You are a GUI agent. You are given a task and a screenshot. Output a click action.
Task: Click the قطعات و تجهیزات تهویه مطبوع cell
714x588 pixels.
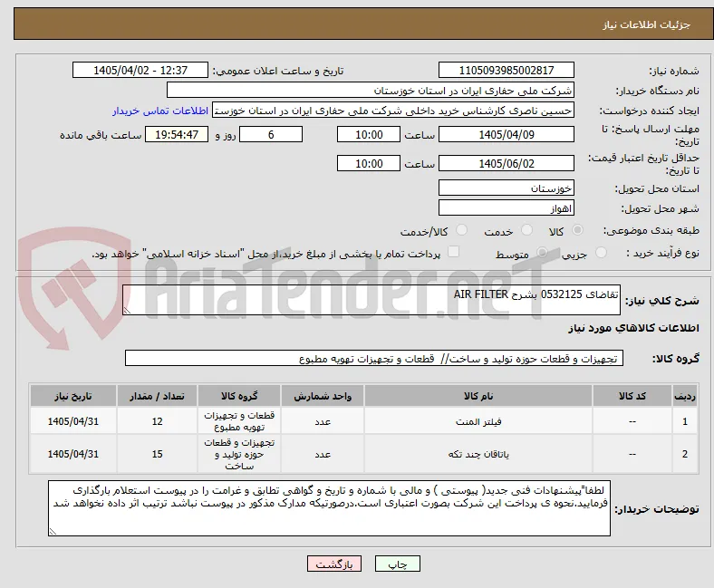(x=239, y=421)
